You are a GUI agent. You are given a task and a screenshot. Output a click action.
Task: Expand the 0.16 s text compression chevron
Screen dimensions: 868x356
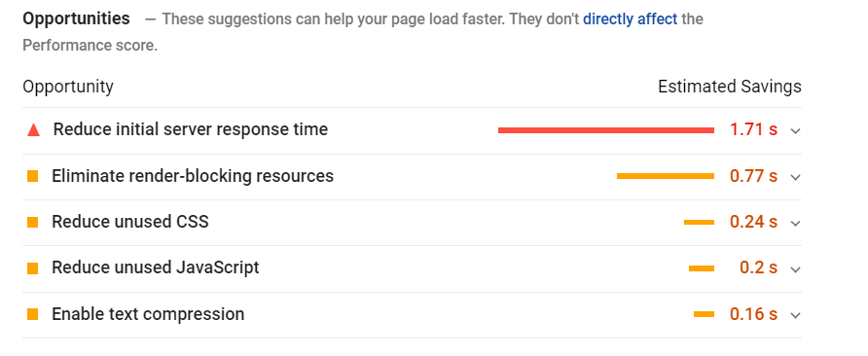pos(795,316)
